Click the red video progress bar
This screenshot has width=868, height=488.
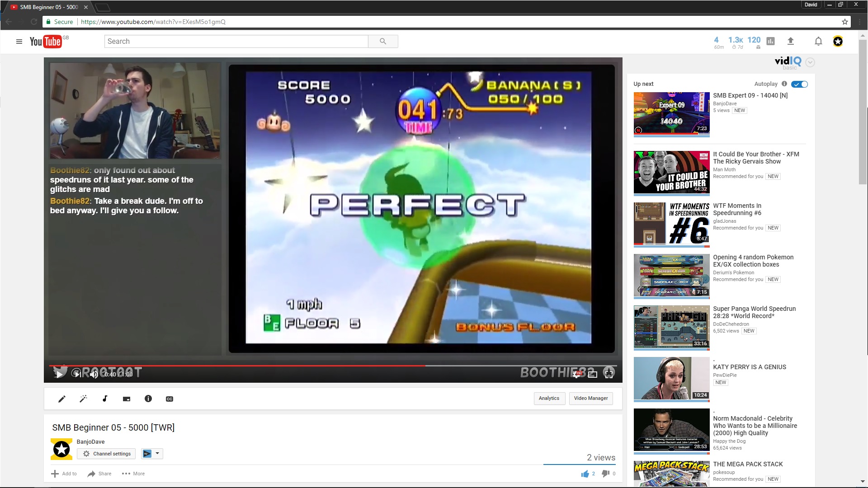[235, 366]
